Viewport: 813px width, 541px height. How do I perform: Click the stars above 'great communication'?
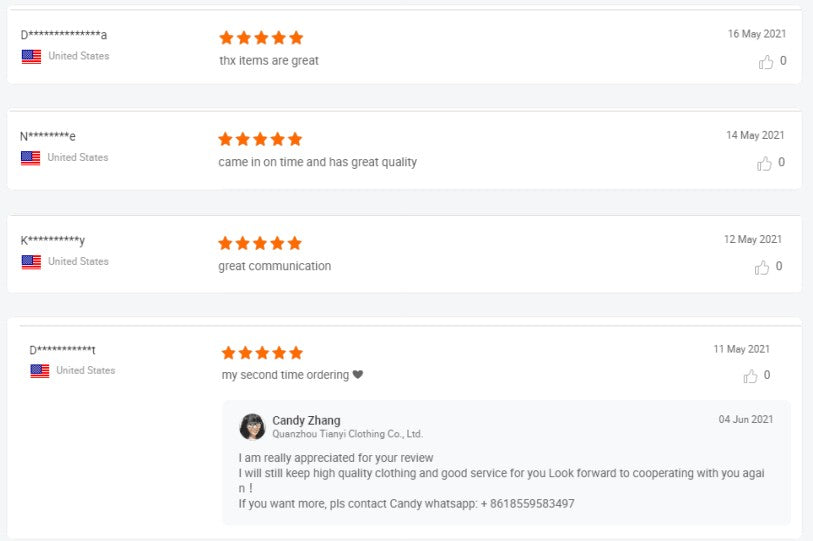click(260, 243)
